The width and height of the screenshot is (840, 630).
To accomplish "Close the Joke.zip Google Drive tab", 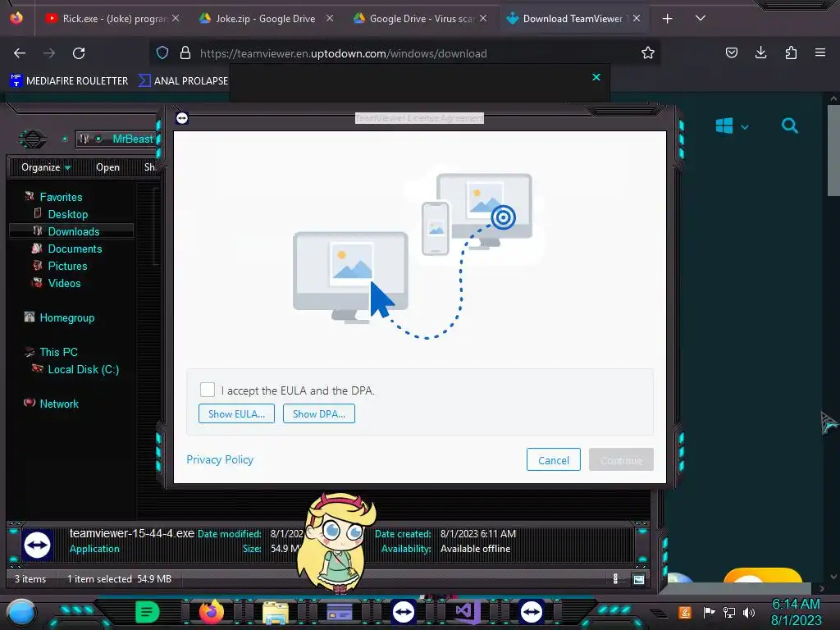I will 330,18.
